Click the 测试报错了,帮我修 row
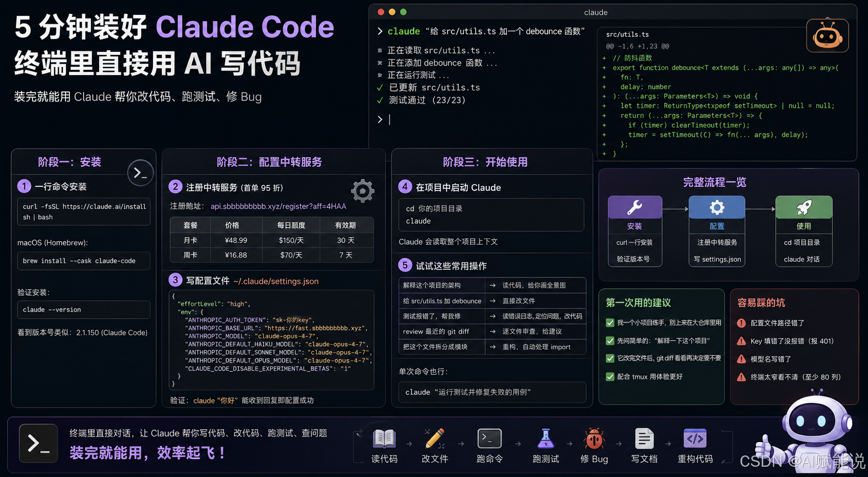Viewport: 868px width, 477px height. click(492, 316)
